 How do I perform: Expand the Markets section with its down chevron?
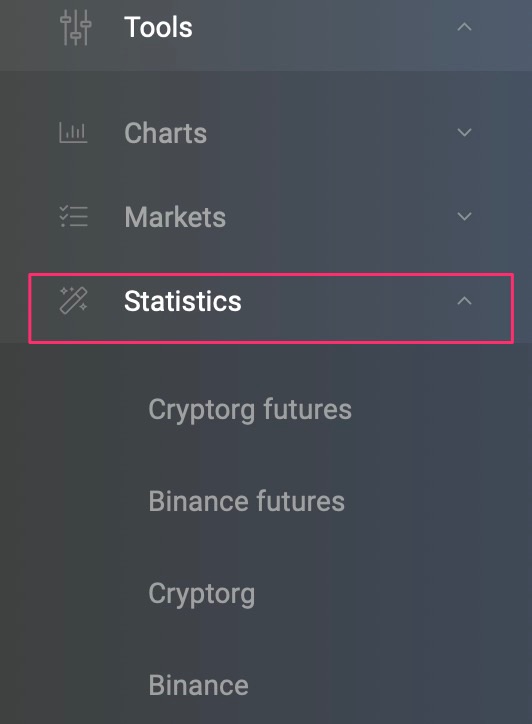click(x=464, y=217)
